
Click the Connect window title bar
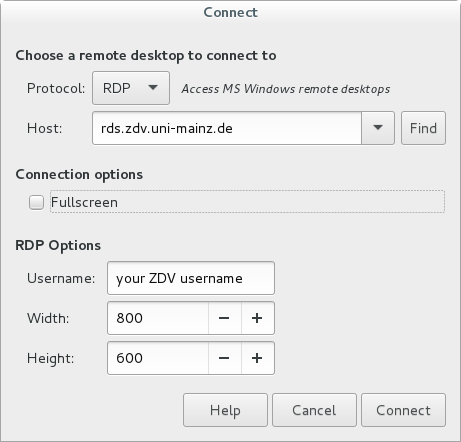(230, 12)
